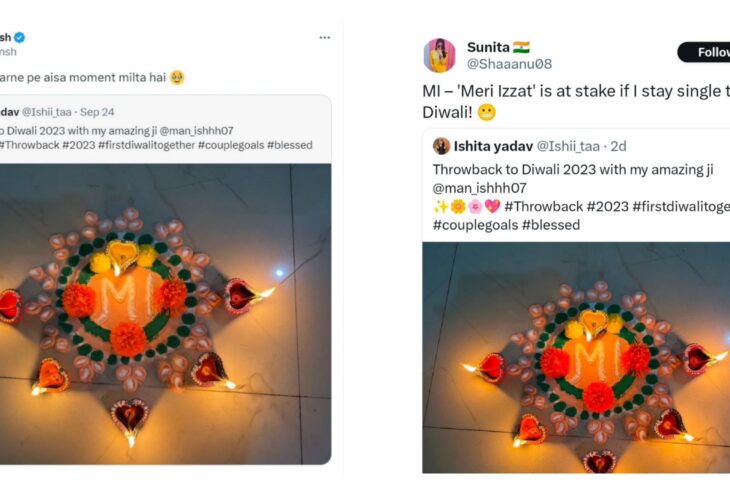Click the Ishita yadav name
730x485 pixels.
pyautogui.click(x=493, y=146)
